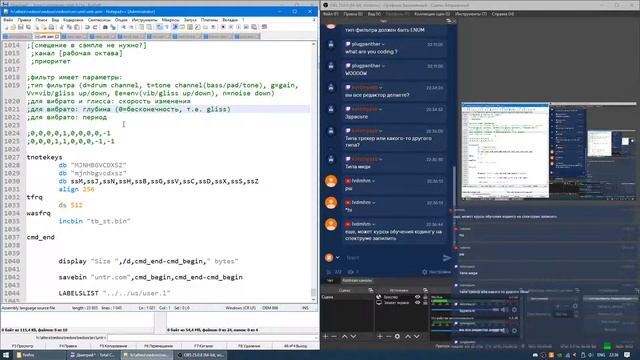Click the tnotekeys label on line 1027
This screenshot has height=360, width=640.
(44, 157)
